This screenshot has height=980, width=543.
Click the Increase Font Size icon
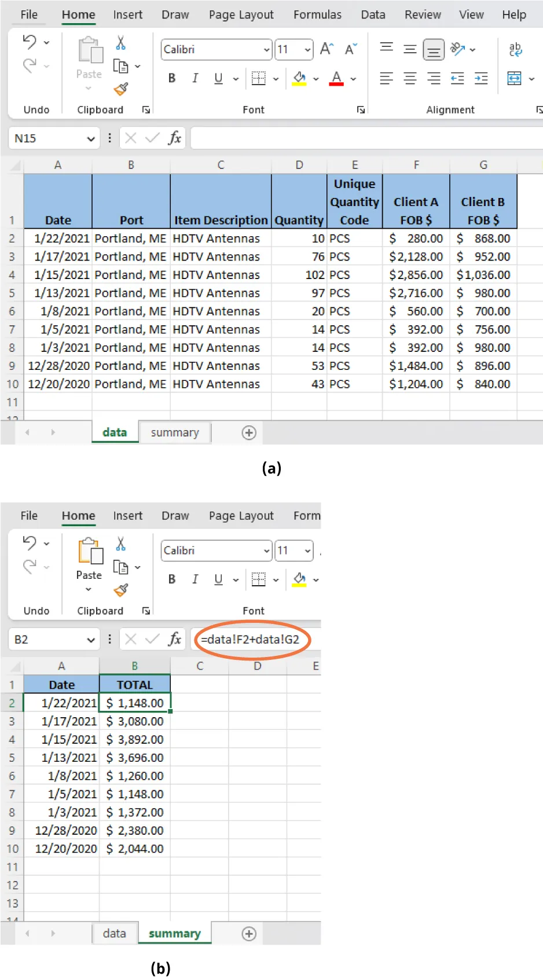(326, 49)
